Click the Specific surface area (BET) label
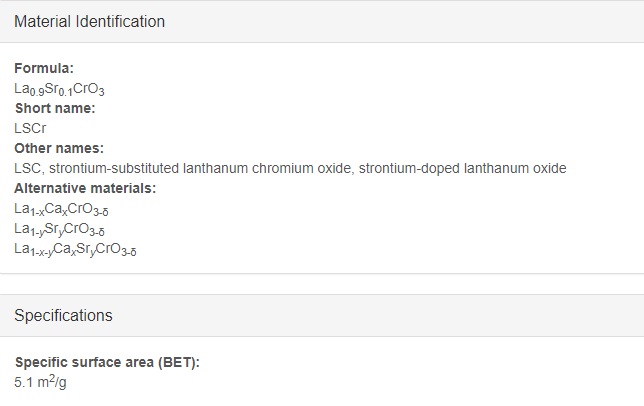644x406 pixels. pos(107,362)
